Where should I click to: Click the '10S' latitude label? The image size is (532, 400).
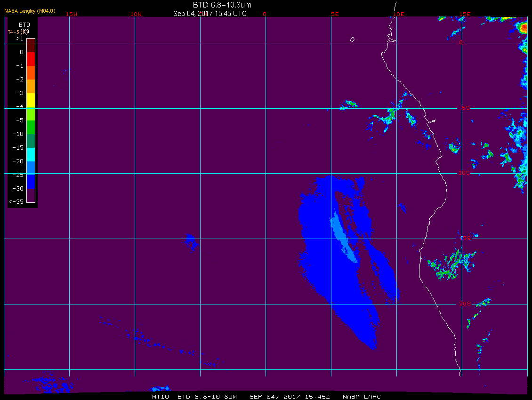464,173
